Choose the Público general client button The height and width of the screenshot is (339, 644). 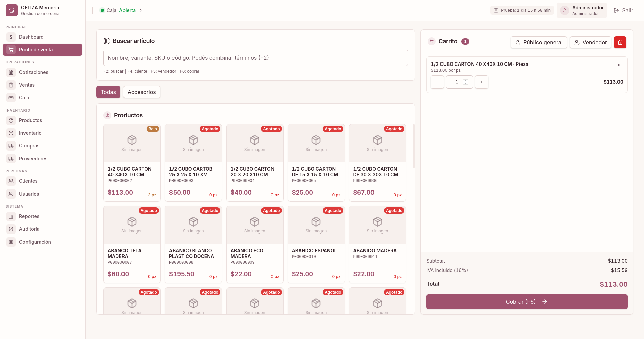click(539, 42)
